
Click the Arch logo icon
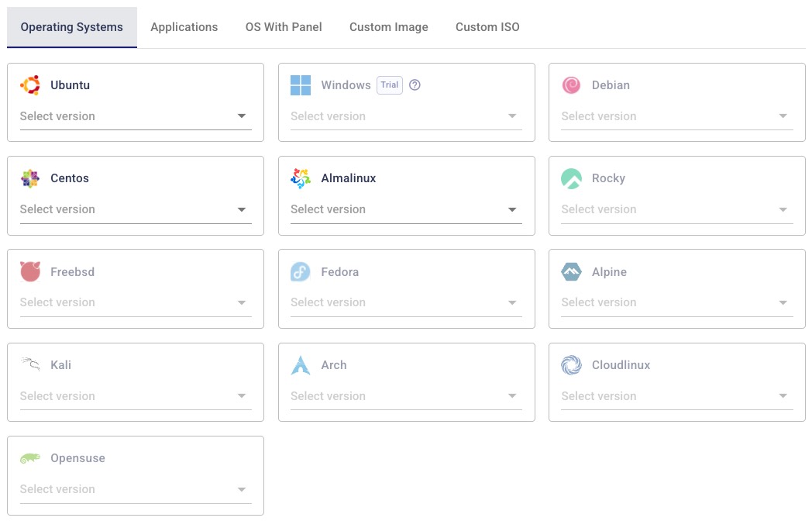point(301,365)
